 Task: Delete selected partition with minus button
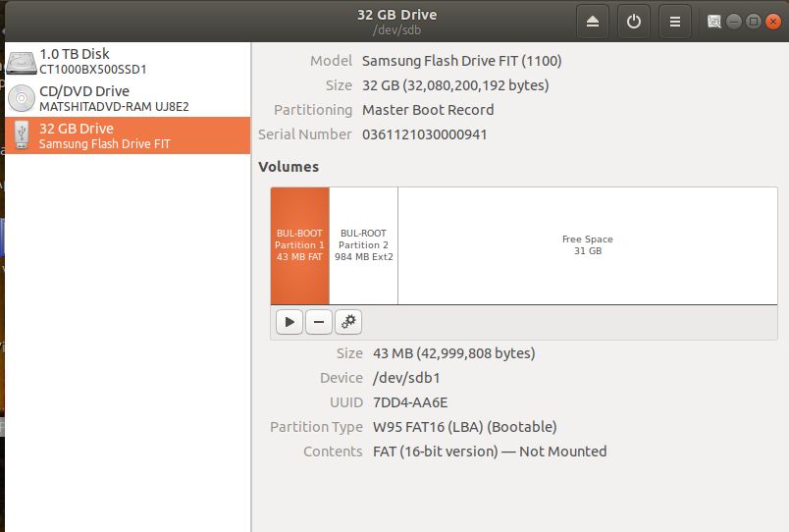click(x=319, y=322)
